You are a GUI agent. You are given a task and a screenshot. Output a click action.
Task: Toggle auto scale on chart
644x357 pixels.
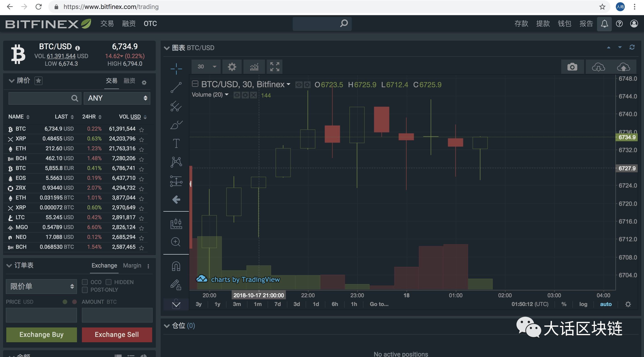click(606, 304)
